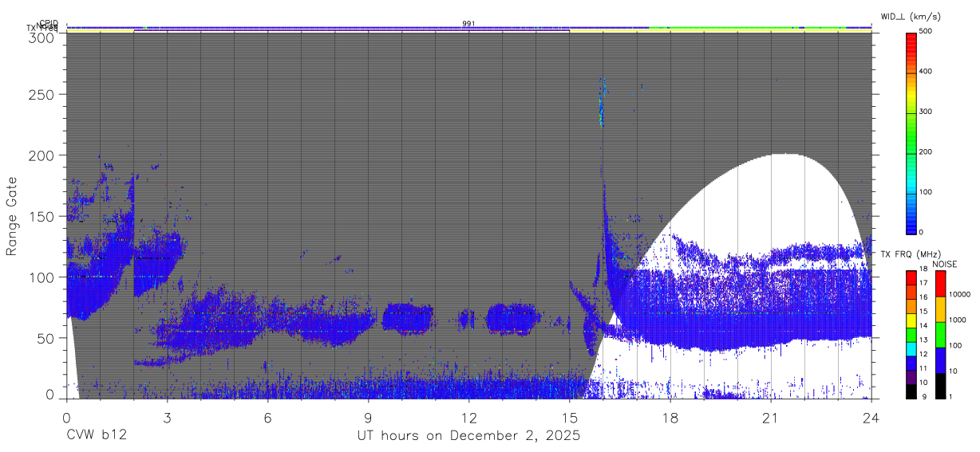Click the 10000 label in NOISE legend
The width and height of the screenshot is (980, 452).
click(x=960, y=294)
